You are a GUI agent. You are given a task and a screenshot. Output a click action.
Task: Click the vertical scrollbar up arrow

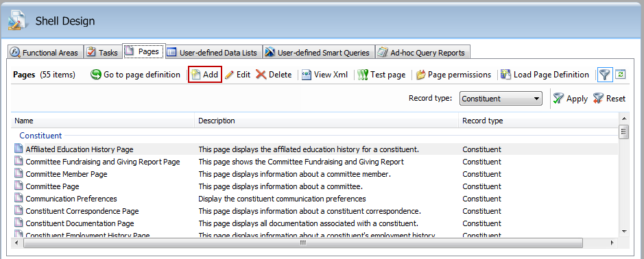pos(624,119)
